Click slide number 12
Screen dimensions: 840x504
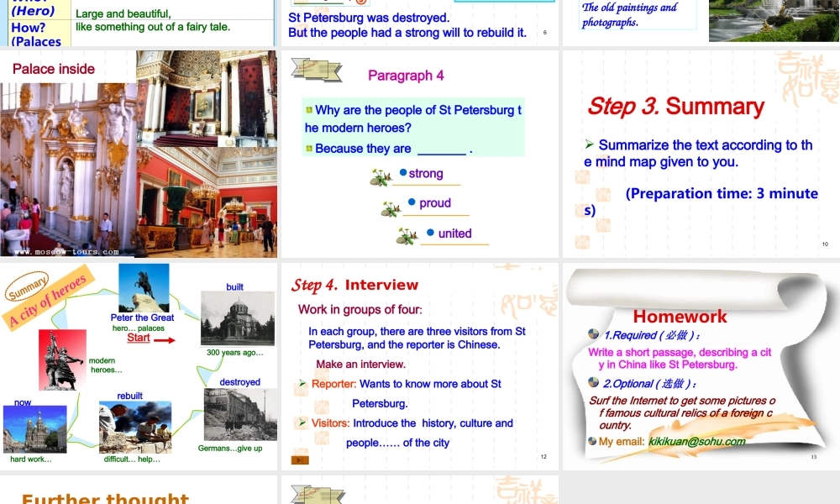(543, 457)
